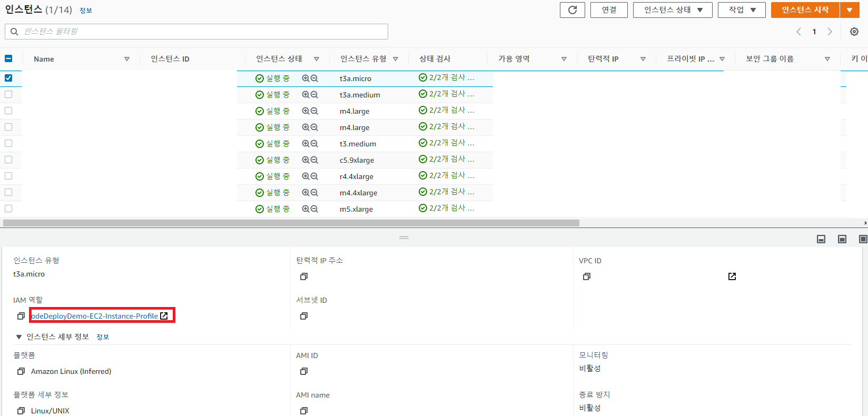Click the search magnifier icon
Viewport: 868px width, 416px height.
[14, 32]
